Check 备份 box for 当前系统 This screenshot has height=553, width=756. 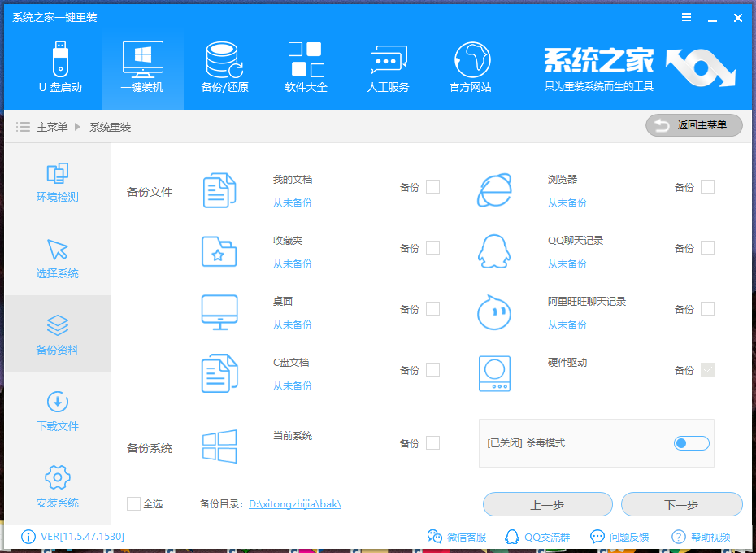click(433, 443)
